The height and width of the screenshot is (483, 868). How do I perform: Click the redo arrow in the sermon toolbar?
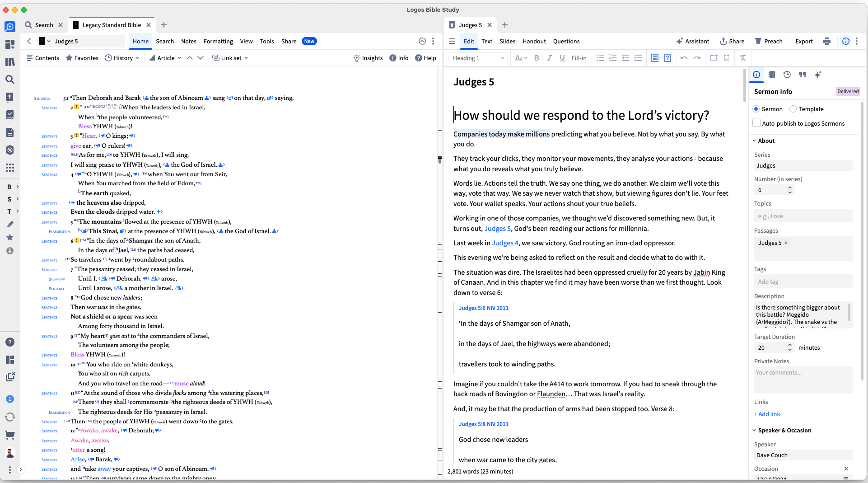697,58
